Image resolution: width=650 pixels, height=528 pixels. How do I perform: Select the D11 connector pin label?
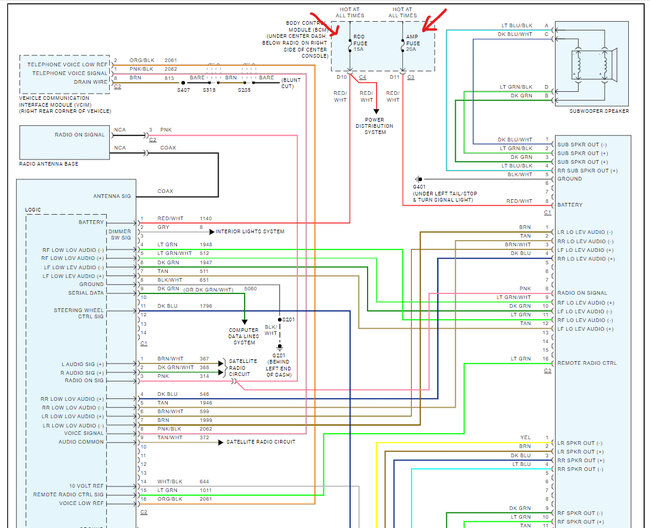coord(394,77)
